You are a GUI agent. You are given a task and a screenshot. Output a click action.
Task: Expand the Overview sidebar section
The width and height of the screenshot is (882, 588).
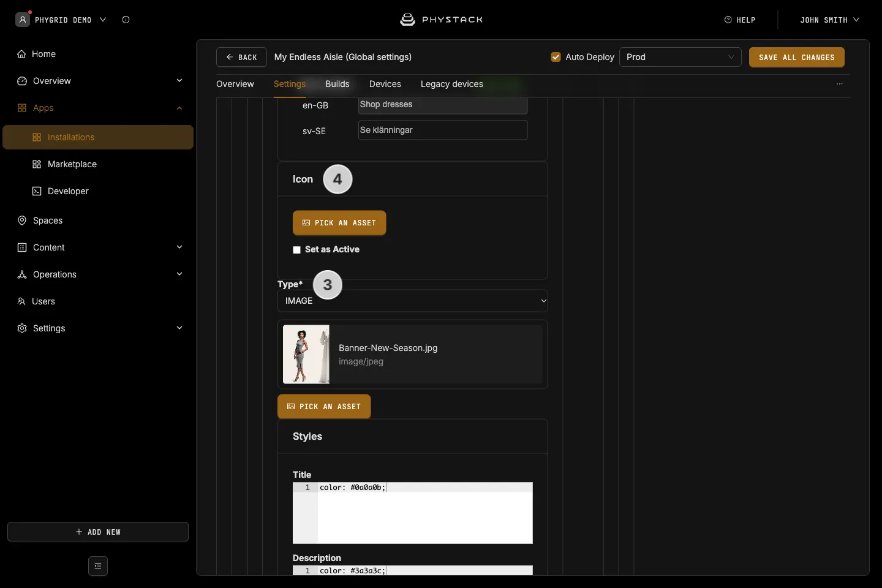(179, 81)
